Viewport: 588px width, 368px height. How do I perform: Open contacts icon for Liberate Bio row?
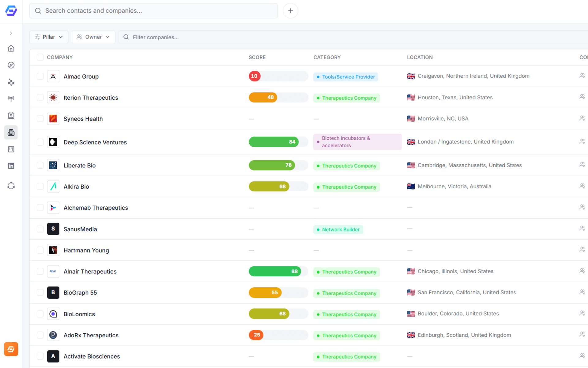582,165
